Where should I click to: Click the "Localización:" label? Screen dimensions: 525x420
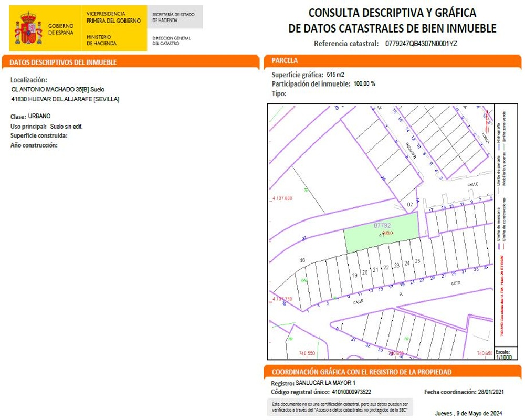[x=29, y=80]
